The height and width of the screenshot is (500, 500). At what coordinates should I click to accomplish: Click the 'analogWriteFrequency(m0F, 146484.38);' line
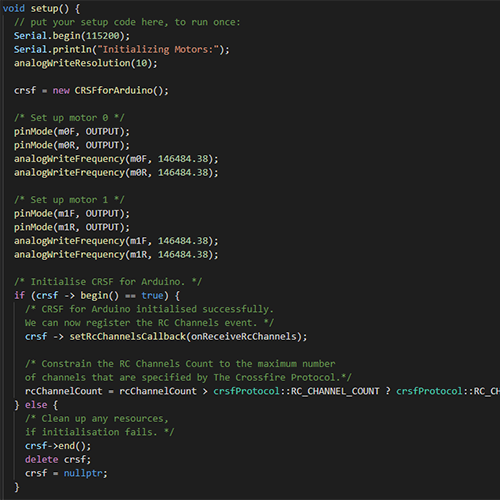[x=116, y=159]
